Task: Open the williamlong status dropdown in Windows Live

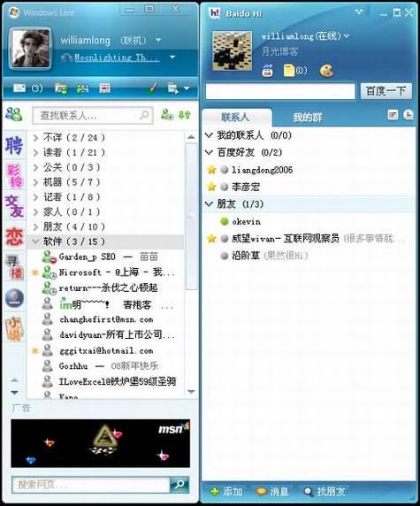Action: [158, 40]
